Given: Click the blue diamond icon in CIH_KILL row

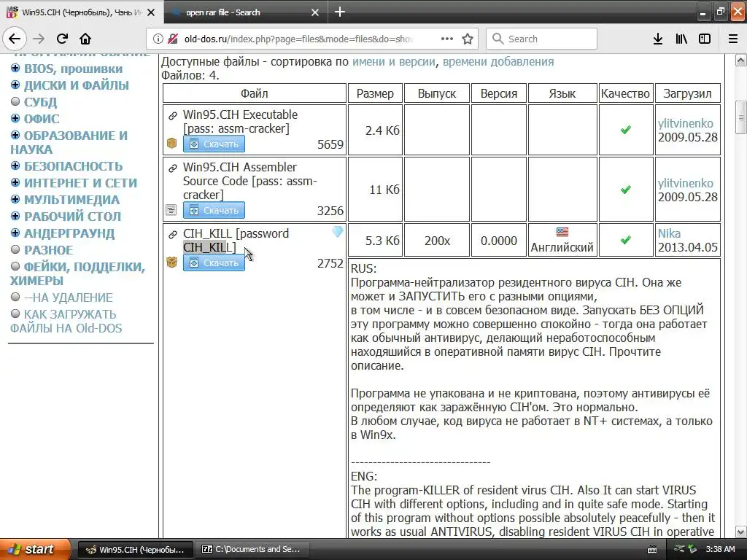Looking at the screenshot, I should (x=338, y=232).
